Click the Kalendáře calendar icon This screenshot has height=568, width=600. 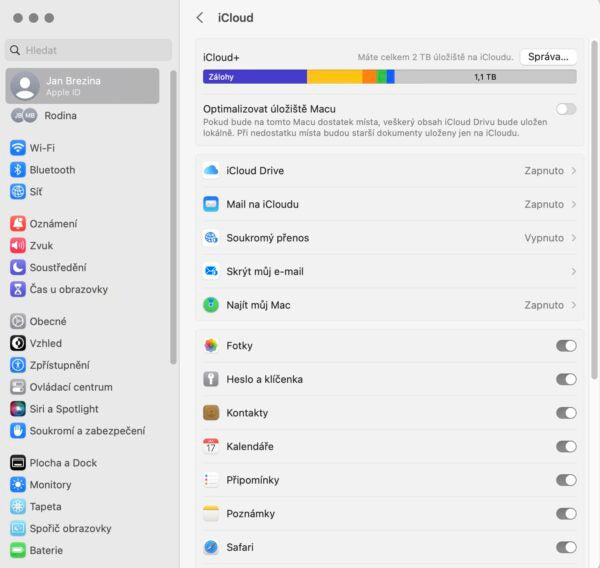pyautogui.click(x=211, y=446)
